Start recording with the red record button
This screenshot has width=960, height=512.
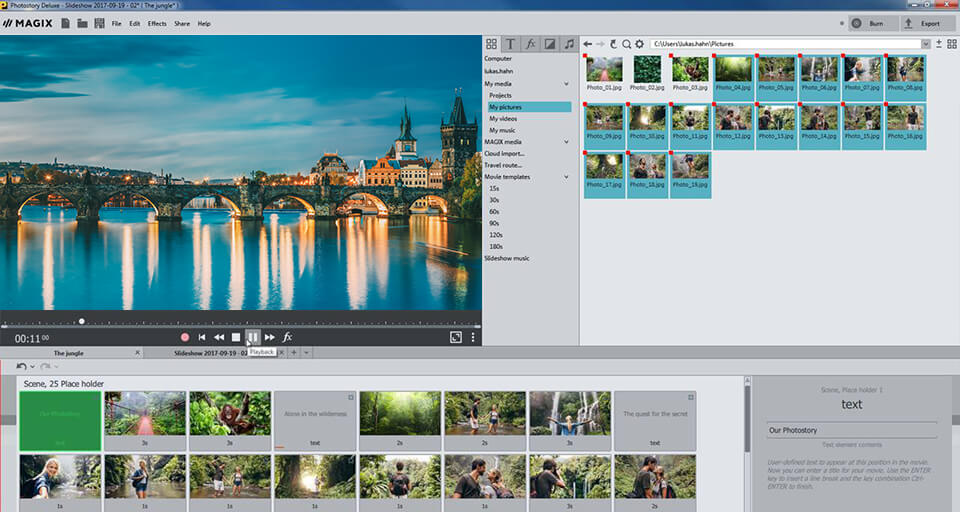pos(185,337)
